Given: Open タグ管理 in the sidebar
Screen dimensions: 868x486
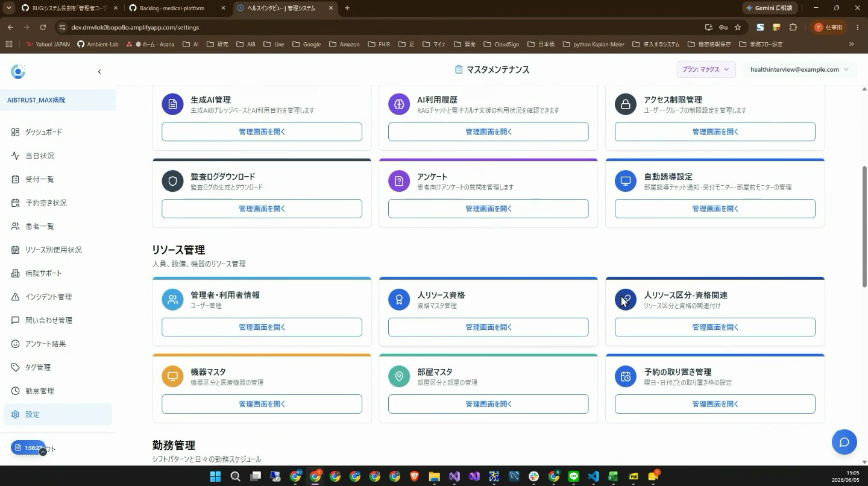Looking at the screenshot, I should click(x=58, y=367).
